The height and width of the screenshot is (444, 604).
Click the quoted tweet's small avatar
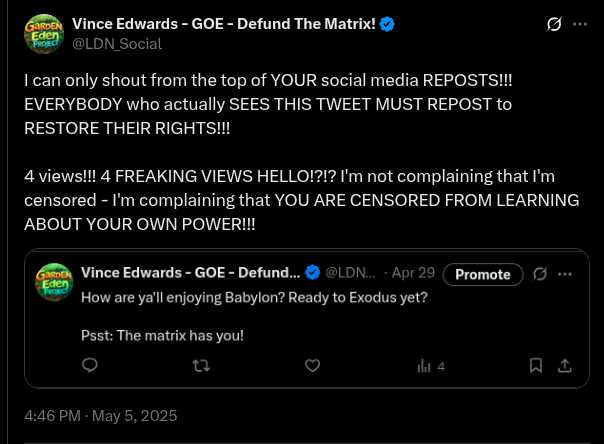(x=54, y=283)
